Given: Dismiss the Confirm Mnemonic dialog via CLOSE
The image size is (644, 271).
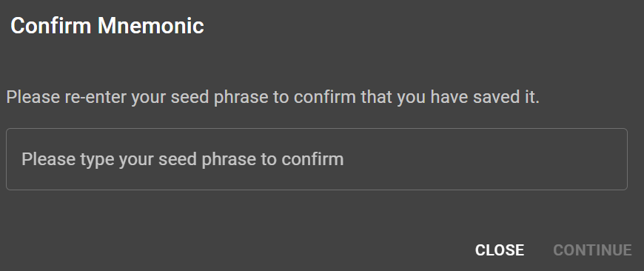Looking at the screenshot, I should click(x=500, y=250).
